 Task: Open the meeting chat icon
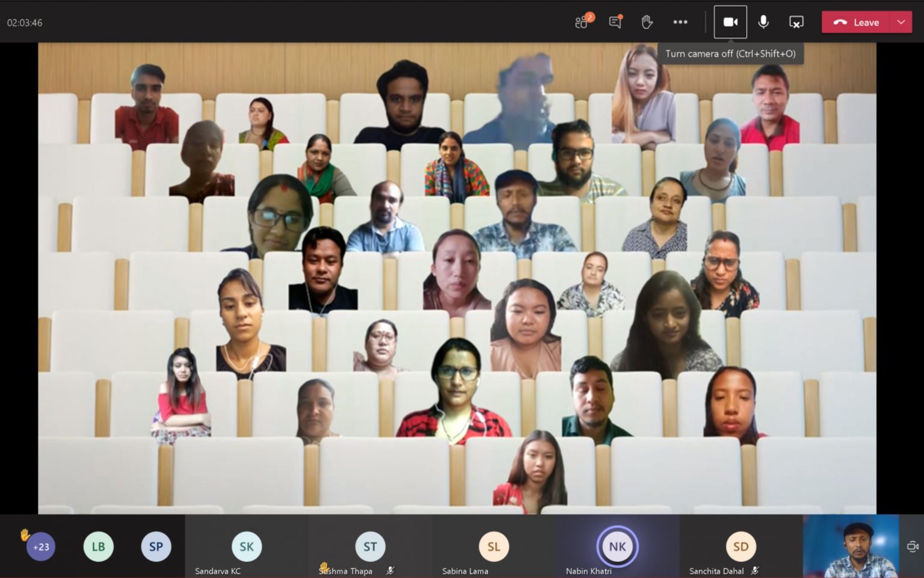pyautogui.click(x=615, y=22)
